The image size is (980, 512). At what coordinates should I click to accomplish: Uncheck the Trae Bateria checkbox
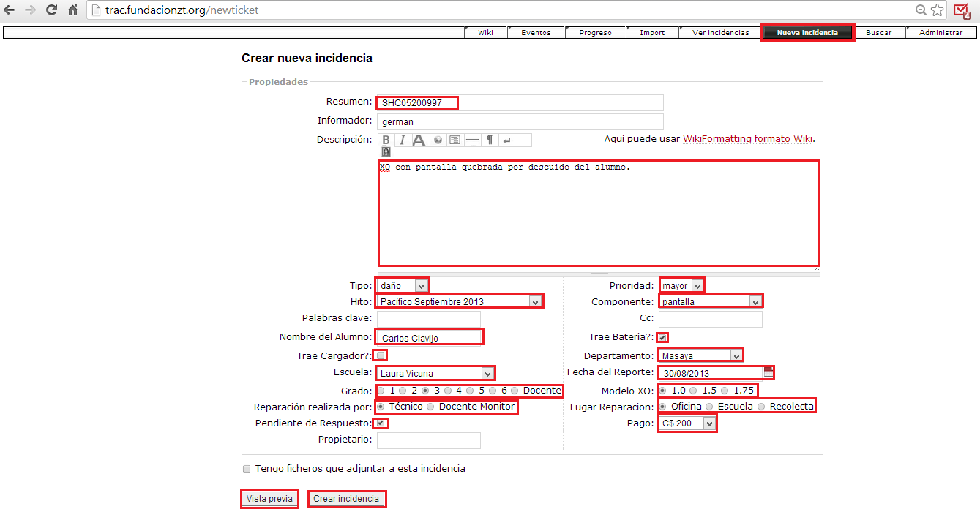click(x=662, y=337)
